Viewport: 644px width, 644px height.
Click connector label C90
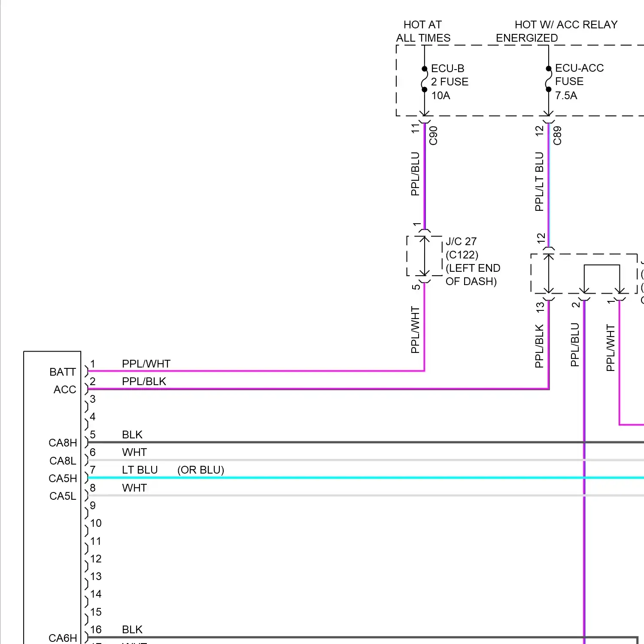coord(433,135)
